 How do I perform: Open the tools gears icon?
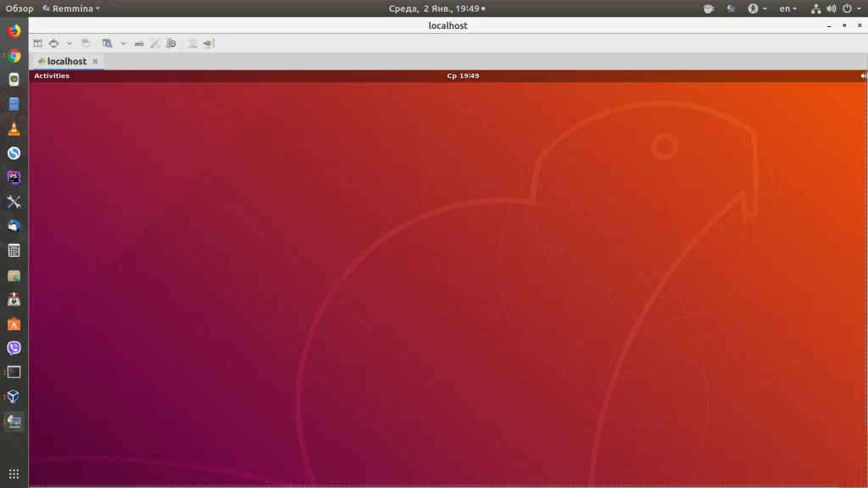coord(171,43)
